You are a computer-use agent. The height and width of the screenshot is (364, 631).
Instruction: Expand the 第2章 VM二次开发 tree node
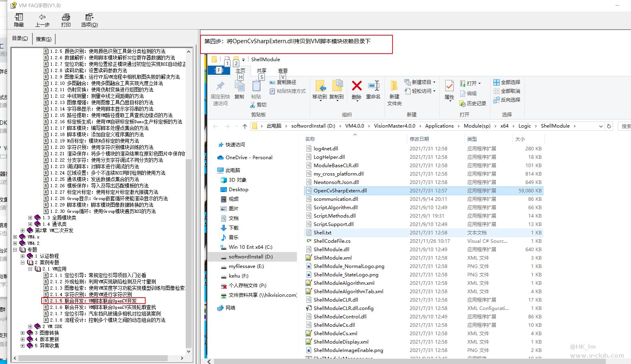coord(23,230)
